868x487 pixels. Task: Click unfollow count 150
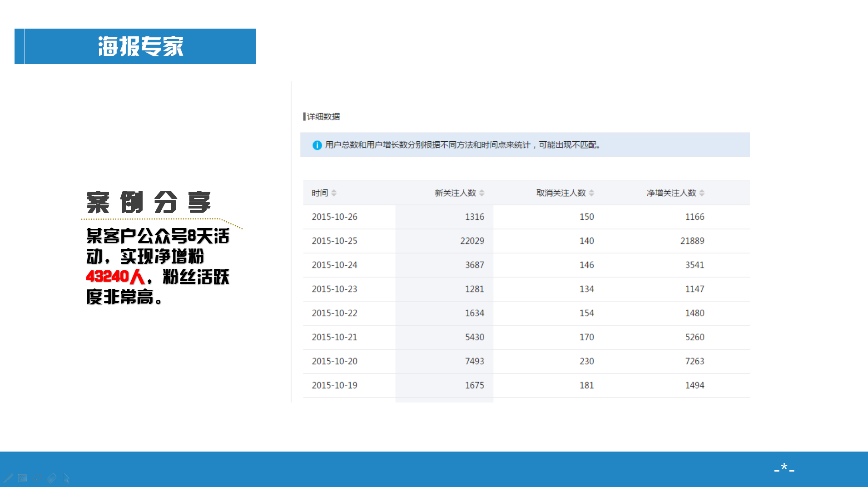587,217
